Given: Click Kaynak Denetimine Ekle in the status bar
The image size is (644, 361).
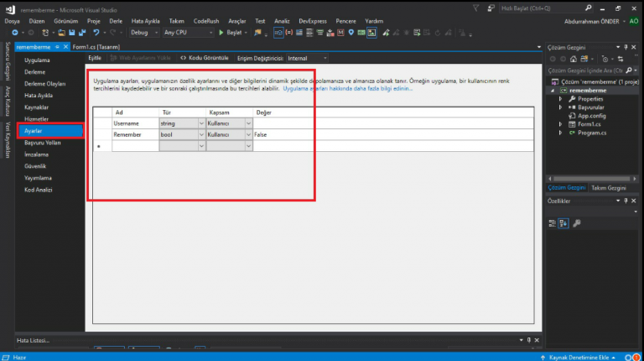Looking at the screenshot, I should click(578, 358).
